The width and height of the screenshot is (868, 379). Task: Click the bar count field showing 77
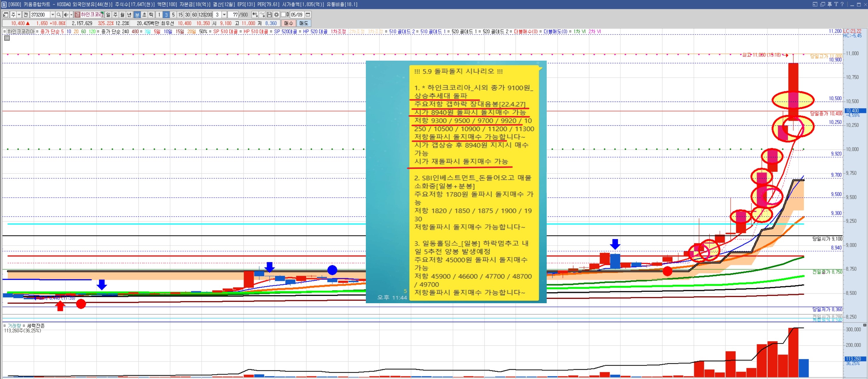point(233,15)
